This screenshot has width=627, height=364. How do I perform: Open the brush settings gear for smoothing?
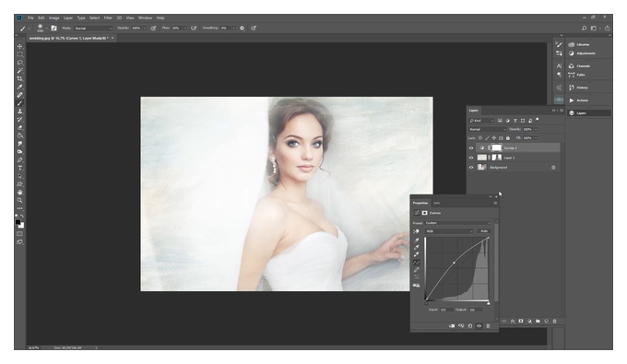[242, 28]
